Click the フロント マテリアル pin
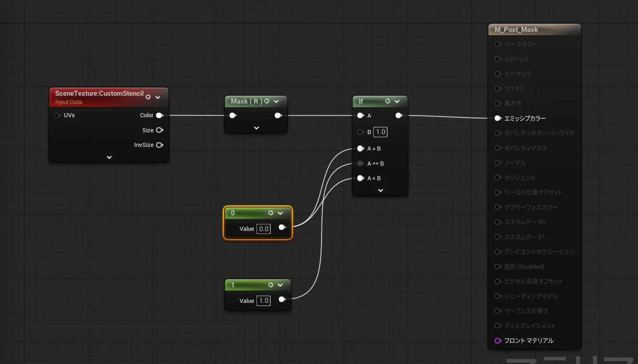The image size is (638, 364). (x=497, y=341)
